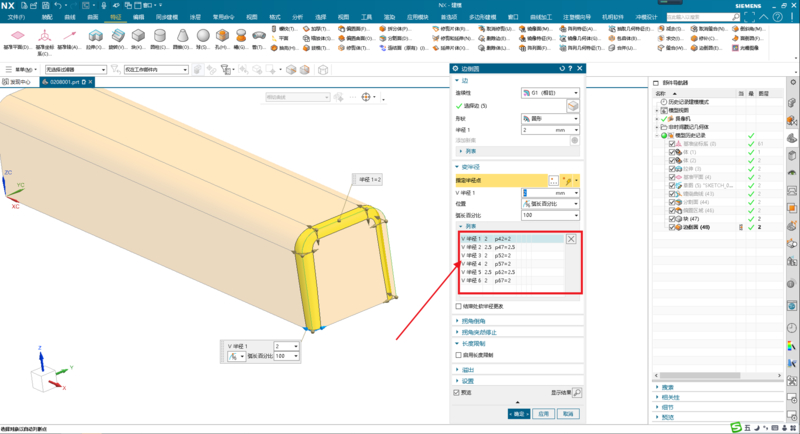Image resolution: width=800 pixels, height=434 pixels.
Task: Click the Apply (应用) button
Action: [x=543, y=412]
